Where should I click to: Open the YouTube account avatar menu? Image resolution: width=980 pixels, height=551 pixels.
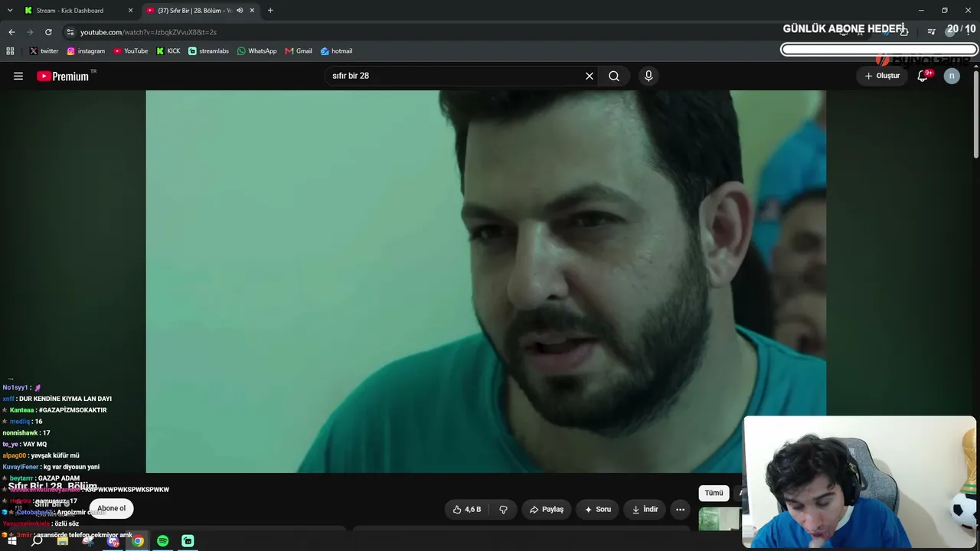coord(952,76)
